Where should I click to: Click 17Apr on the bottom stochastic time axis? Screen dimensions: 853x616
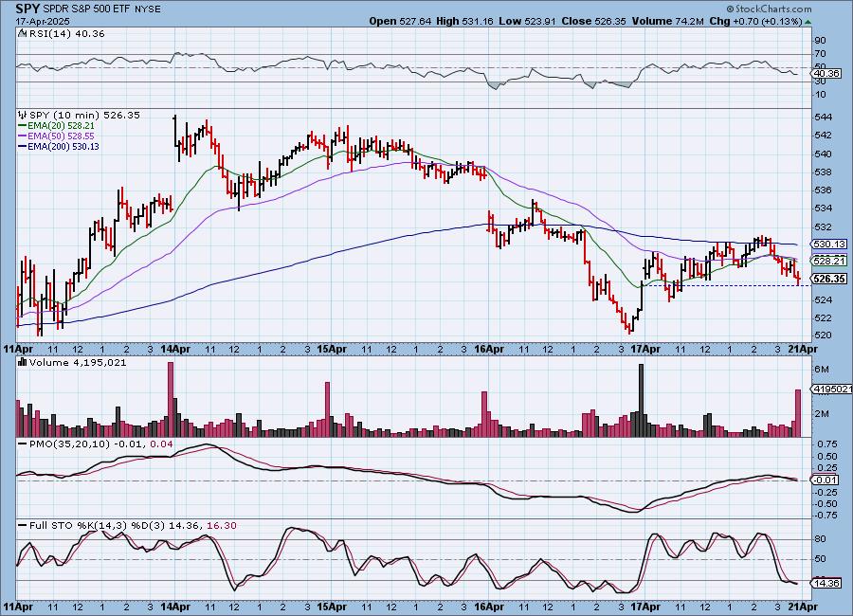645,607
